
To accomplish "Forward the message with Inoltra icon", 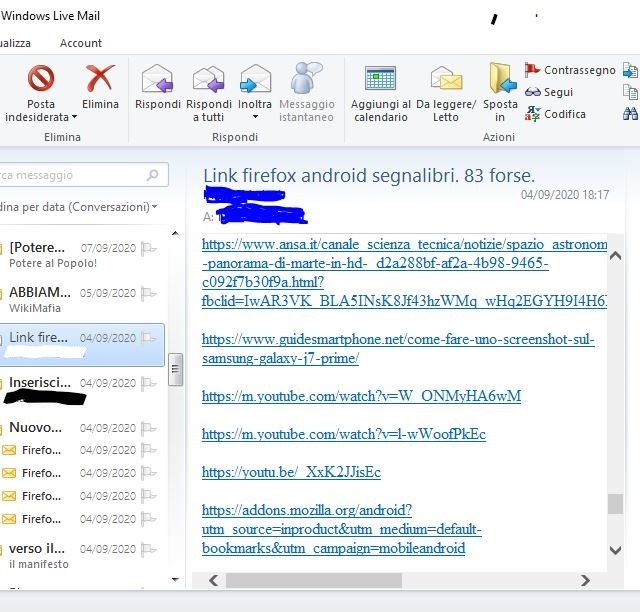I will [255, 78].
